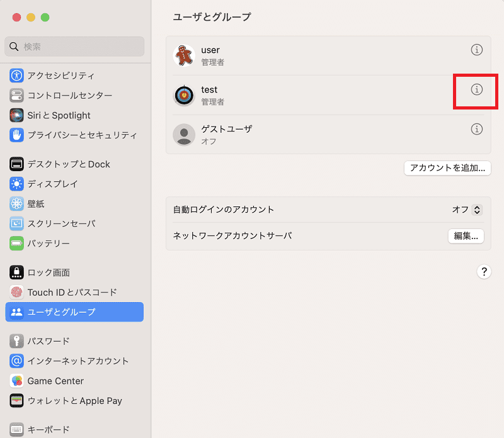Select ディスプレイ label in sidebar
The width and height of the screenshot is (504, 438).
click(53, 184)
